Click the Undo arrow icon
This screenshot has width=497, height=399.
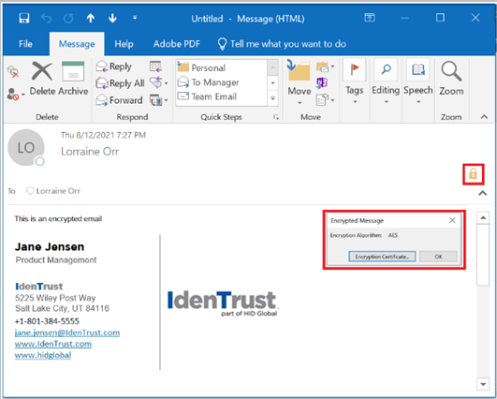point(46,18)
